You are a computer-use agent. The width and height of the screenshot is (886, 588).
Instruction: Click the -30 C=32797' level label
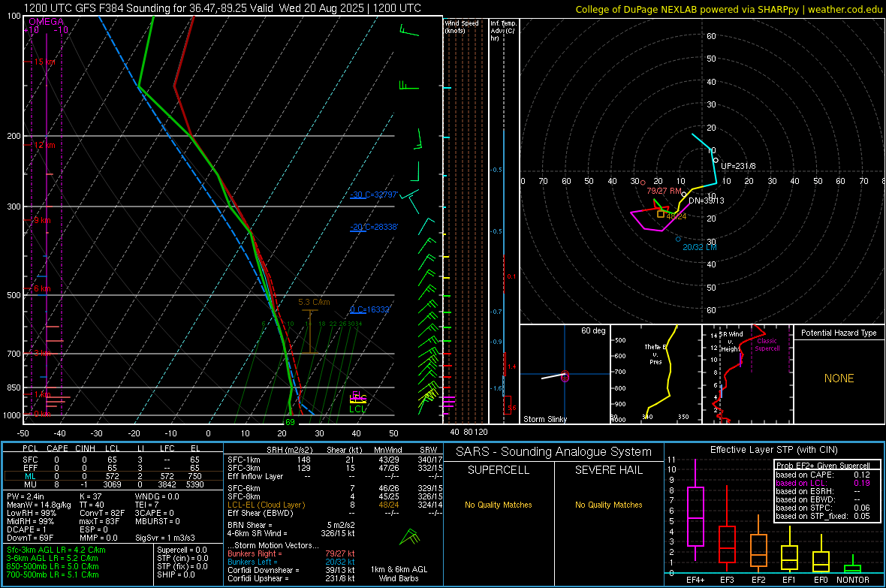[374, 195]
